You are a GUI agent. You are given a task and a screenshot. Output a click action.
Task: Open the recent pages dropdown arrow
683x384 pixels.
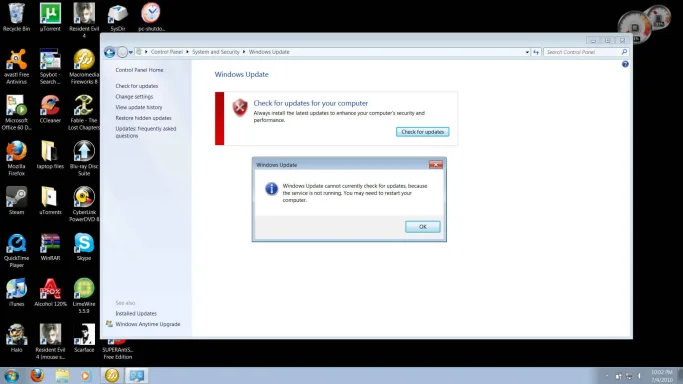[131, 52]
